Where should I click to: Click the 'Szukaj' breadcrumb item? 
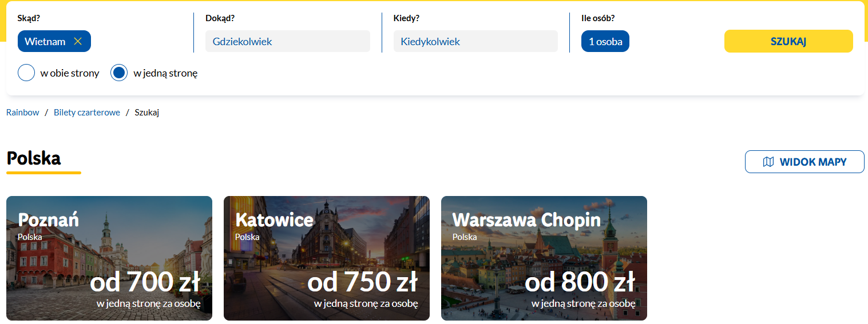tap(147, 113)
